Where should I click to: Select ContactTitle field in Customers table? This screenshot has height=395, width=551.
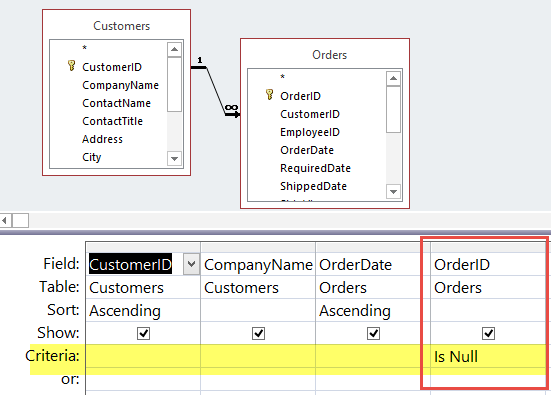click(112, 121)
